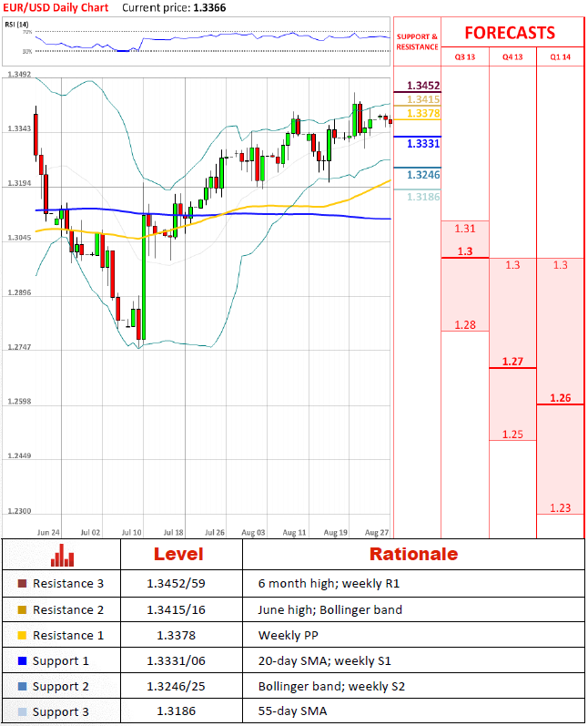
Task: Click the level cell 1.3331/06
Action: coord(176,660)
